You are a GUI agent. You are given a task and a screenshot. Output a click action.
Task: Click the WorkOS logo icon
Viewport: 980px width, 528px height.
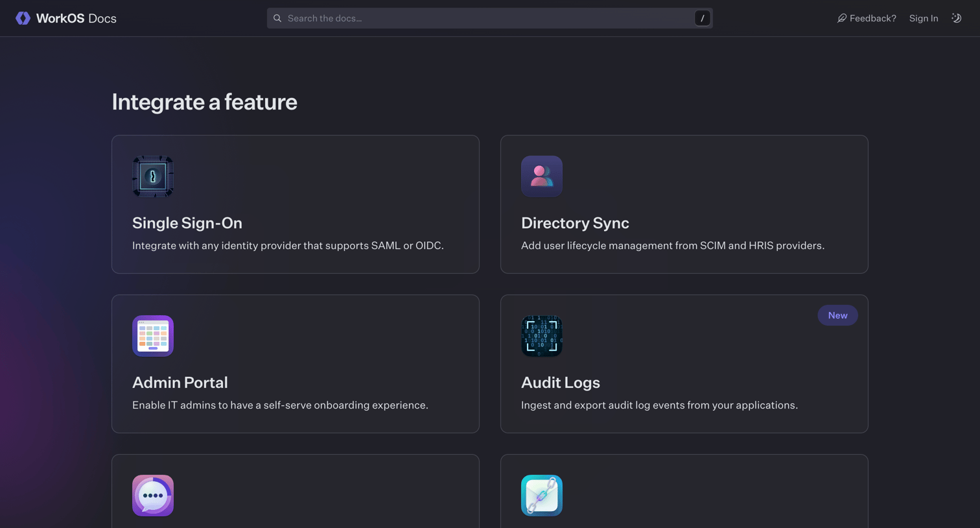tap(23, 18)
